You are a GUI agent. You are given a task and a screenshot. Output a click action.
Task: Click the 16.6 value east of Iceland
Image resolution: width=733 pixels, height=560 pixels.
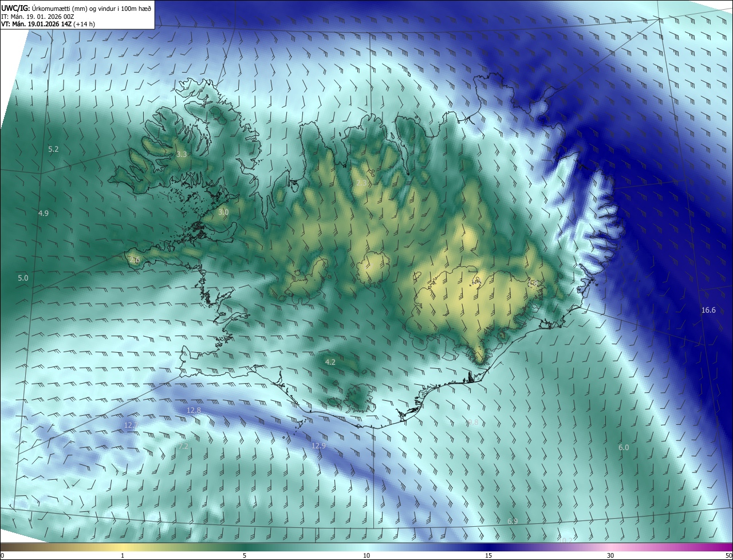pos(708,310)
